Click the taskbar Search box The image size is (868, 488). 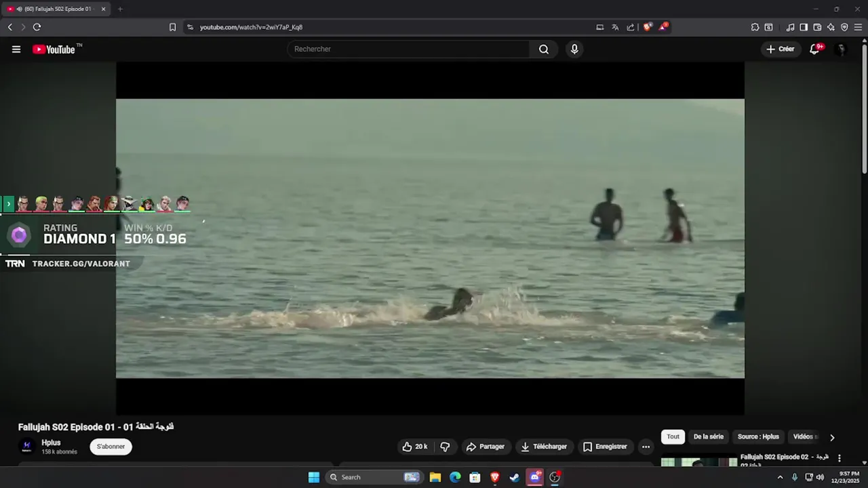[x=374, y=477]
